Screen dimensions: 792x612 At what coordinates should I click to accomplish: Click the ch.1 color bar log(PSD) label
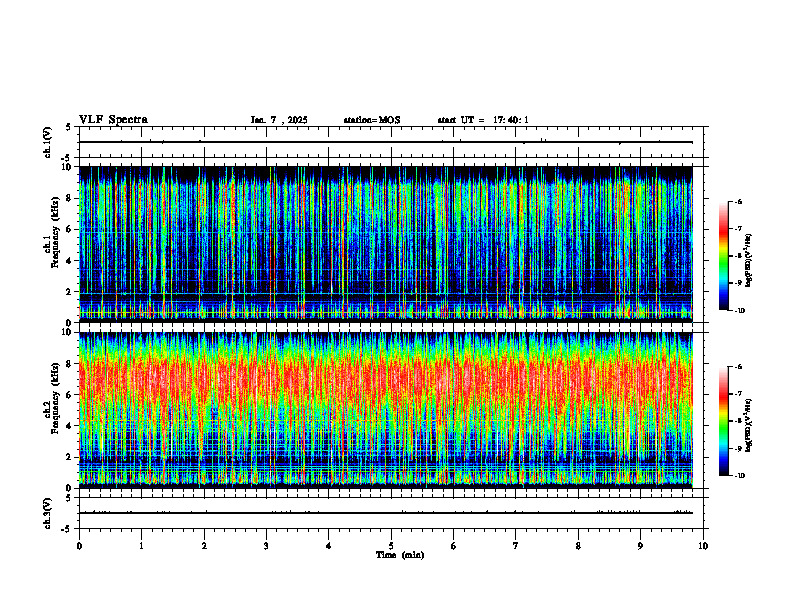[749, 261]
